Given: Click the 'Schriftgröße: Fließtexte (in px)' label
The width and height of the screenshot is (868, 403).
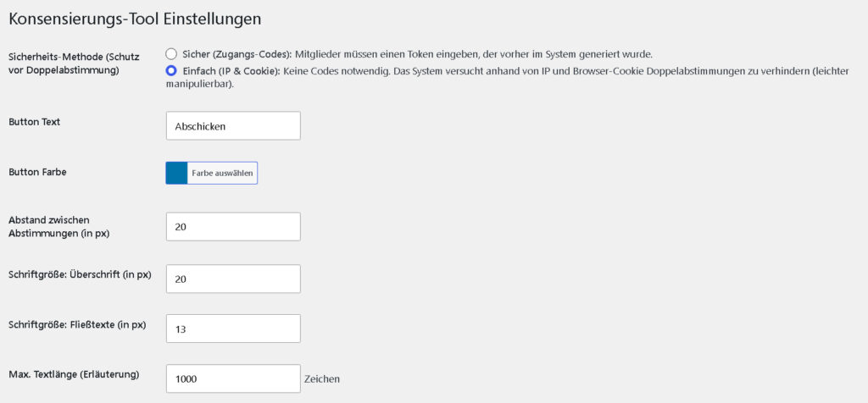Looking at the screenshot, I should point(77,325).
